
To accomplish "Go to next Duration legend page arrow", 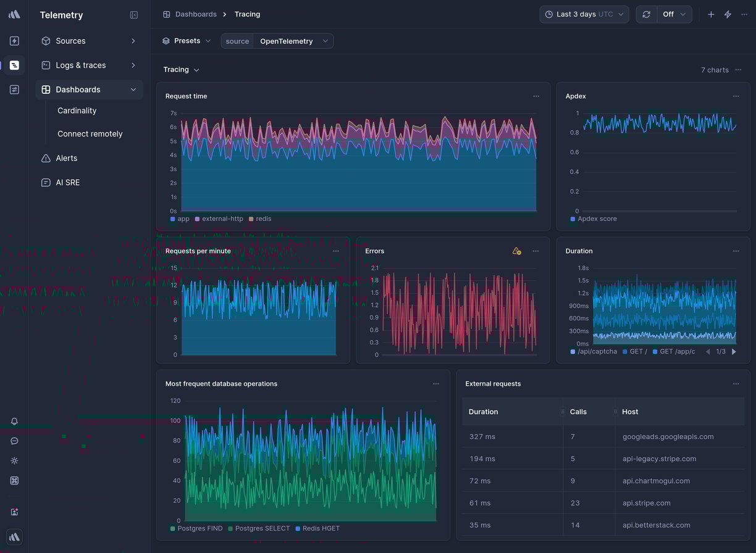I will click(x=734, y=351).
